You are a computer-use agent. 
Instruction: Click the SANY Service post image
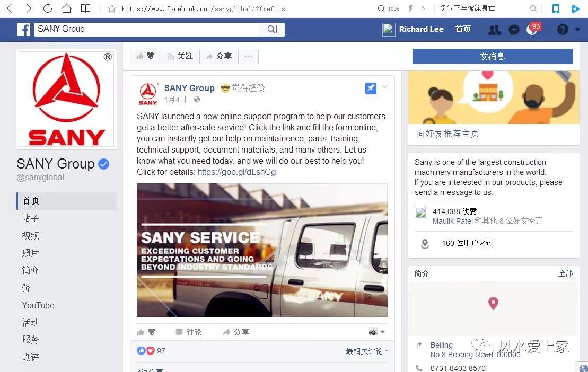click(x=262, y=250)
